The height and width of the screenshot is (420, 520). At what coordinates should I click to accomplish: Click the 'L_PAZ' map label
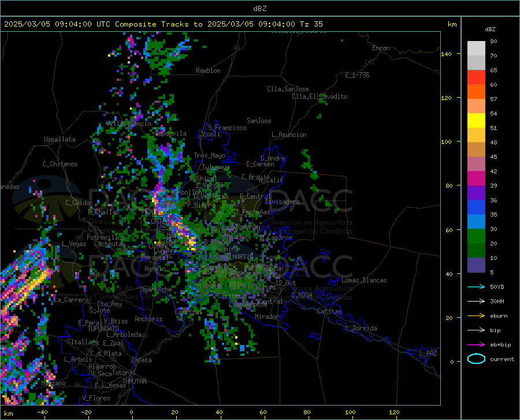coord(428,354)
